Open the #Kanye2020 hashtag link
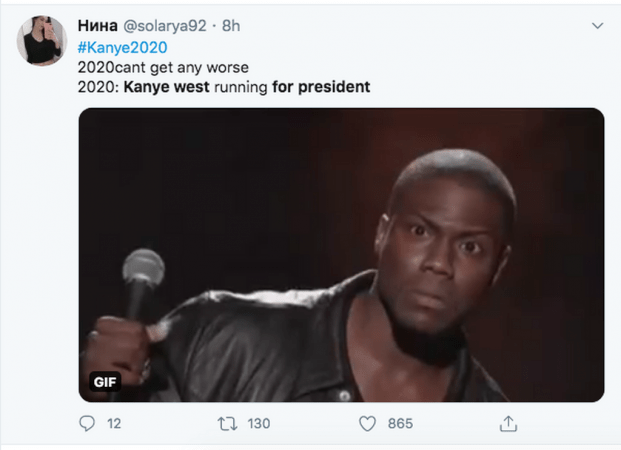This screenshot has width=621, height=450. coord(122,48)
